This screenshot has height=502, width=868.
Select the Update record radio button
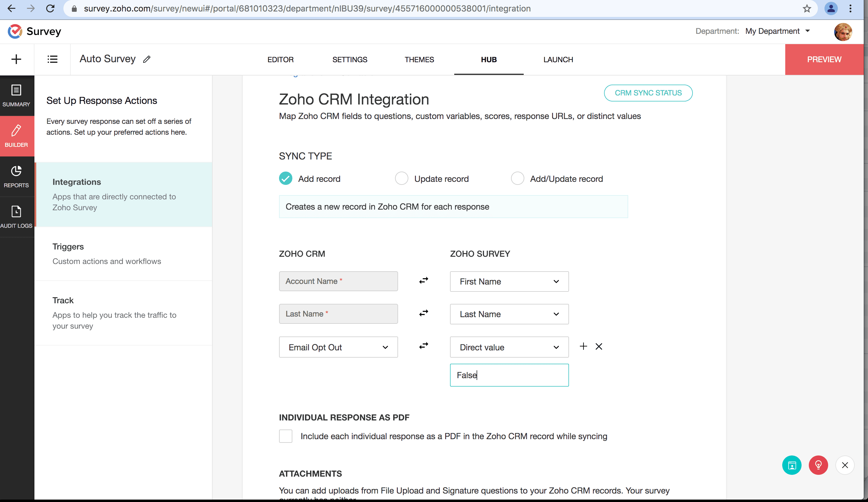(401, 179)
